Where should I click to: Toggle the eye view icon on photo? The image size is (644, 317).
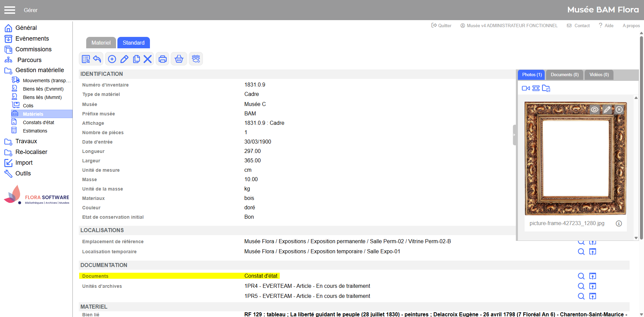point(594,110)
